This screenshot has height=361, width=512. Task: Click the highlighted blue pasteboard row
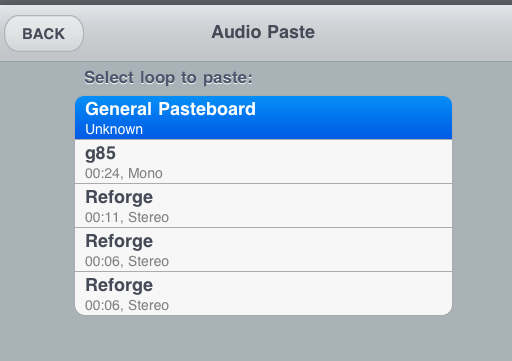click(263, 118)
